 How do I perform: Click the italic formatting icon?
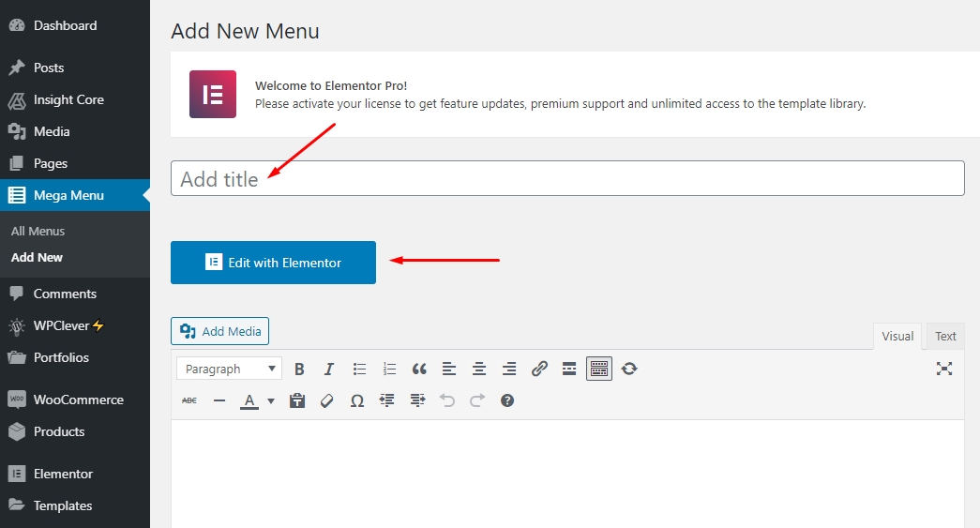click(x=329, y=369)
